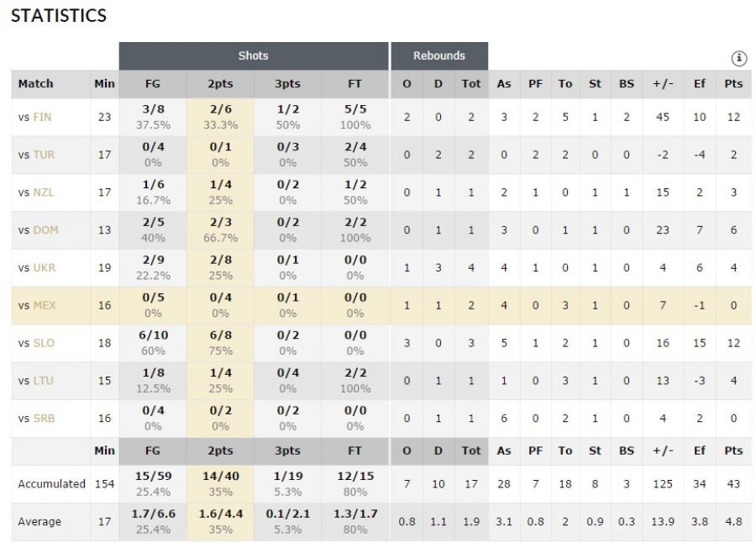Image resolution: width=756 pixels, height=543 pixels.
Task: Open the MEX match link
Action: point(44,305)
